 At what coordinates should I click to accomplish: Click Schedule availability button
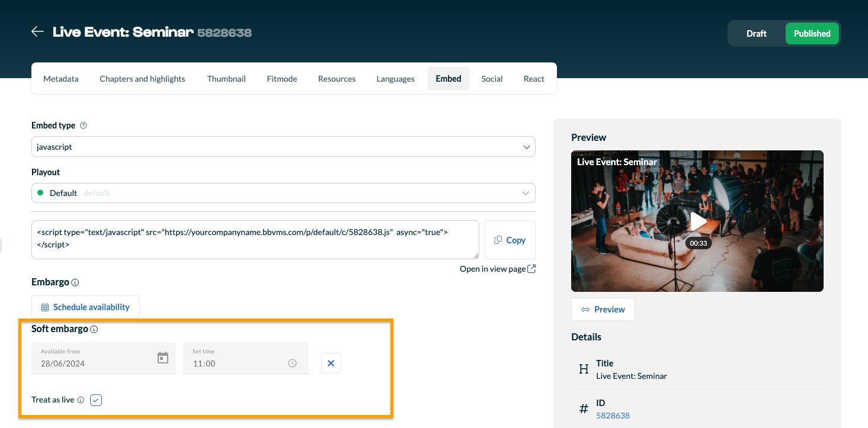click(x=85, y=307)
